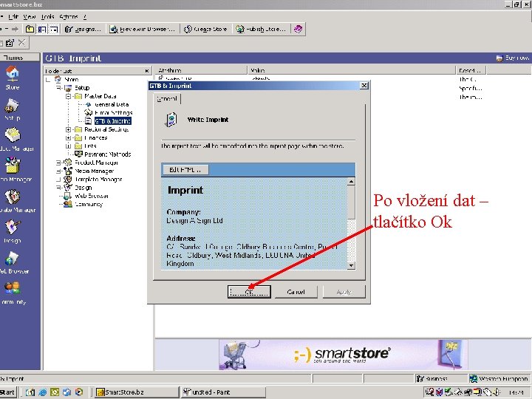Click the properties icon in second toolbar

(x=10, y=43)
